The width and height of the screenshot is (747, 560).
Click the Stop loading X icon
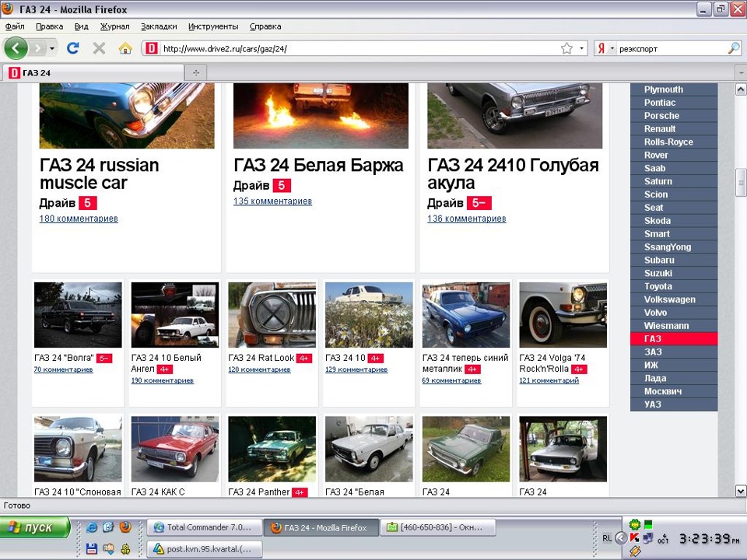[x=99, y=48]
